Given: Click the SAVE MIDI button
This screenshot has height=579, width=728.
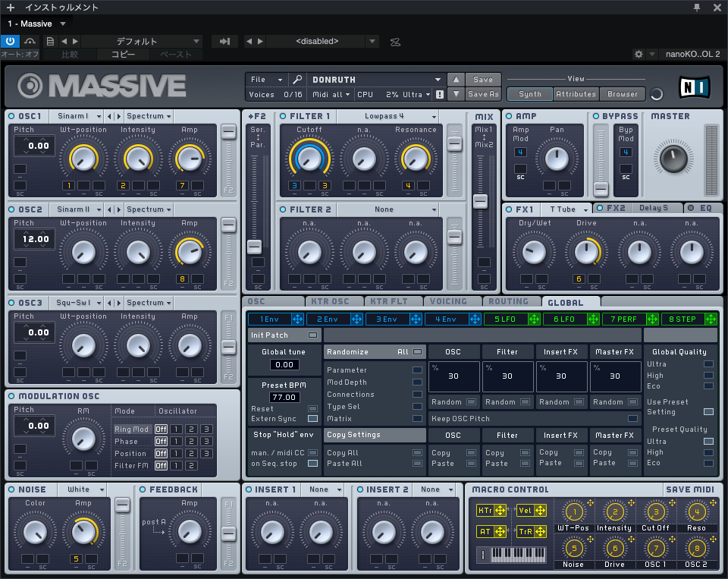Looking at the screenshot, I should click(x=690, y=489).
